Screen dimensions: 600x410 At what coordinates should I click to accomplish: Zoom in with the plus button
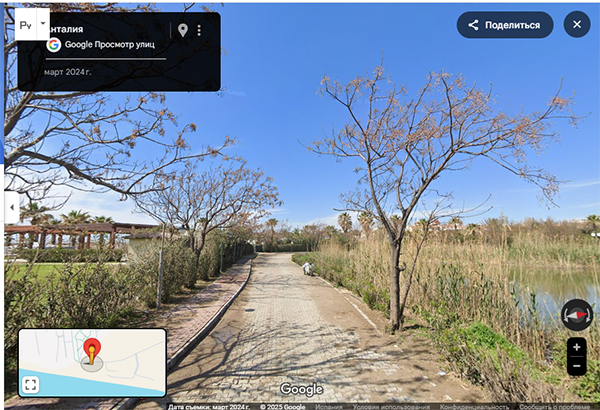[577, 347]
